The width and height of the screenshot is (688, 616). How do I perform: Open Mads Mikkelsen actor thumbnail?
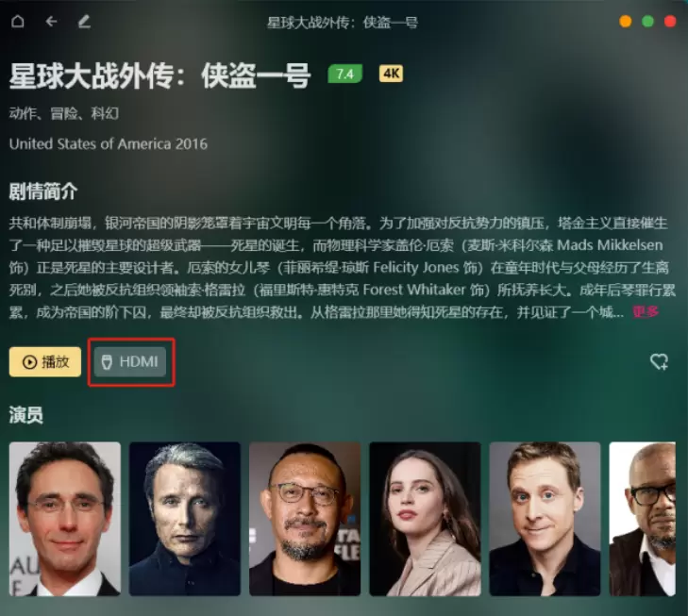(x=185, y=519)
